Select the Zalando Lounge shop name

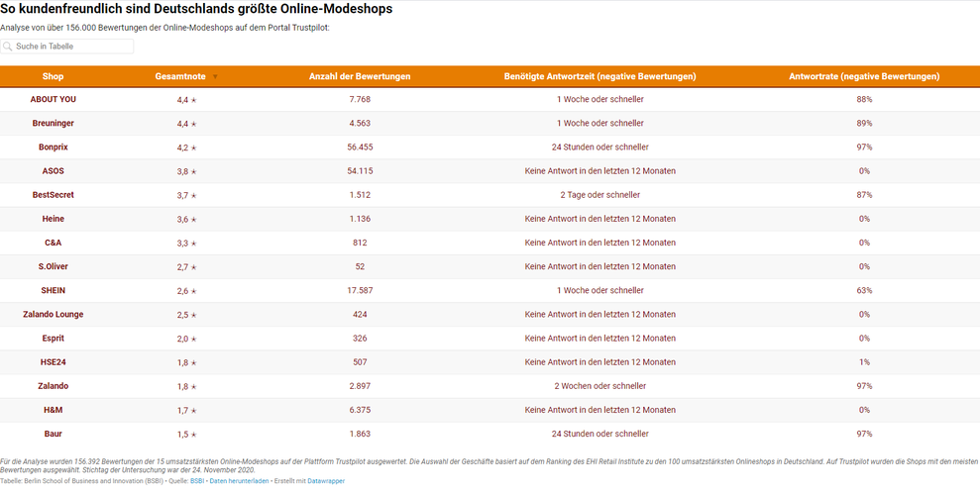[x=54, y=315]
